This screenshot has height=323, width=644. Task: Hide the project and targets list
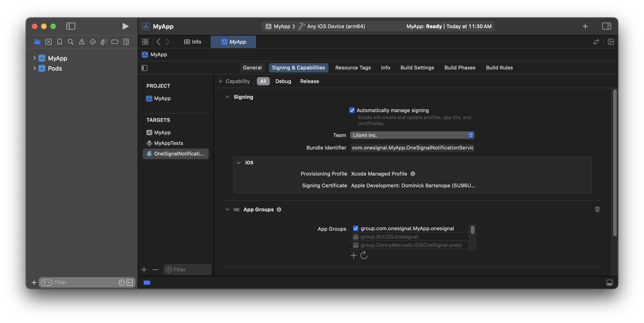click(x=145, y=68)
